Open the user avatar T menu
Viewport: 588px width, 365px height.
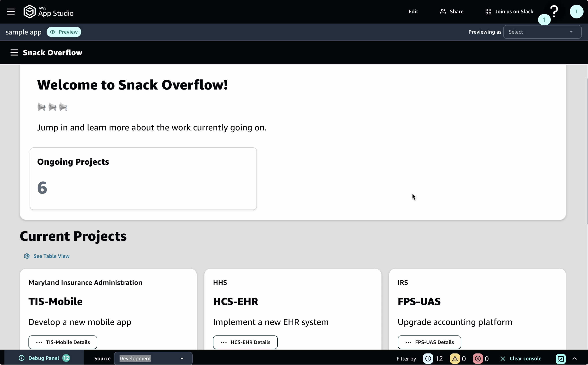click(x=576, y=12)
